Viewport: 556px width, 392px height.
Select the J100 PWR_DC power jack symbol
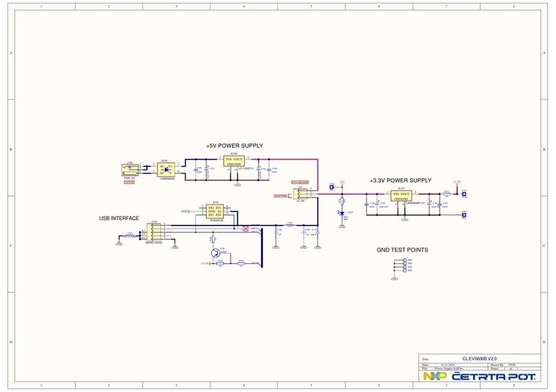click(x=130, y=170)
